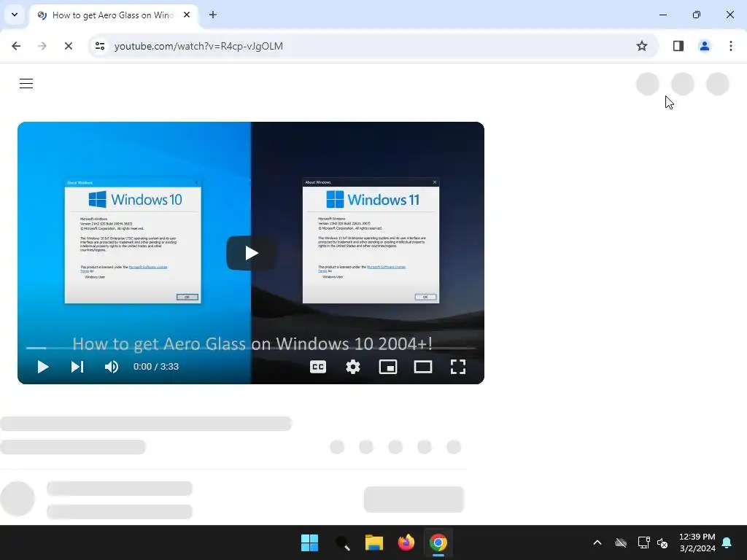
Task: Click the video thumbnail Windows 11 dialog
Action: pos(371,241)
